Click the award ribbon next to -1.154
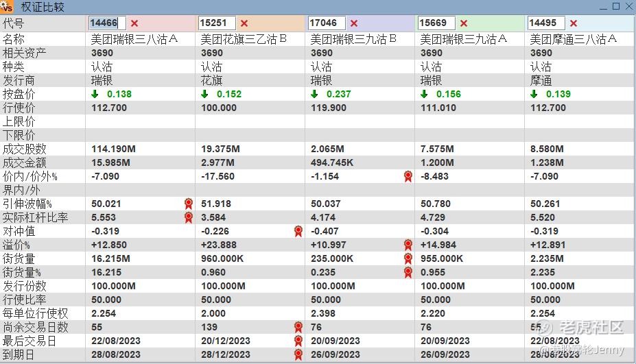This screenshot has width=636, height=364. point(408,176)
